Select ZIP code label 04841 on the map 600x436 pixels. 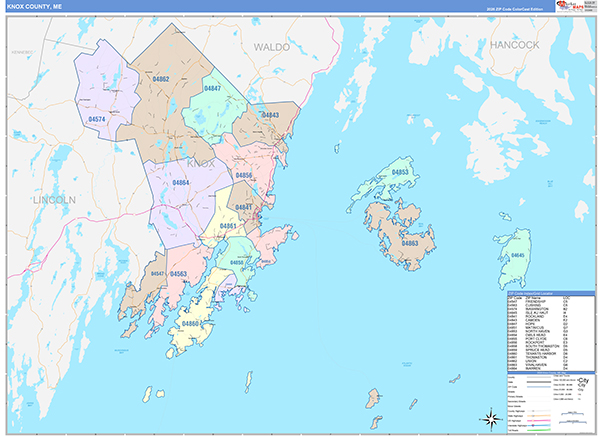tap(244, 207)
